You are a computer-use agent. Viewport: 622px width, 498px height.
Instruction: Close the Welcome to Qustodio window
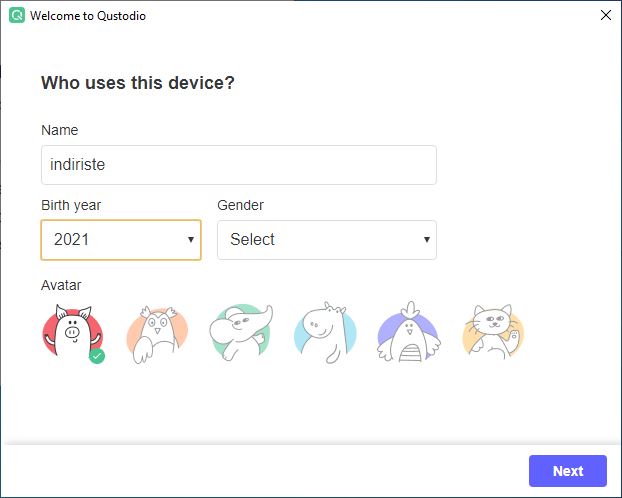pyautogui.click(x=606, y=15)
